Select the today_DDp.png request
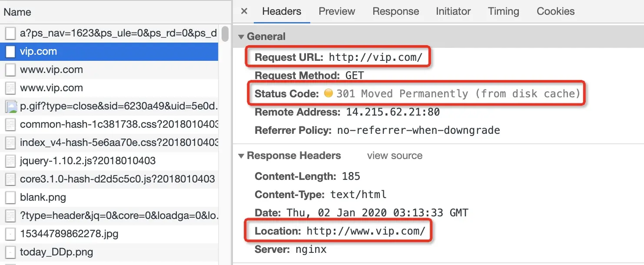Image resolution: width=644 pixels, height=265 pixels. (109, 252)
